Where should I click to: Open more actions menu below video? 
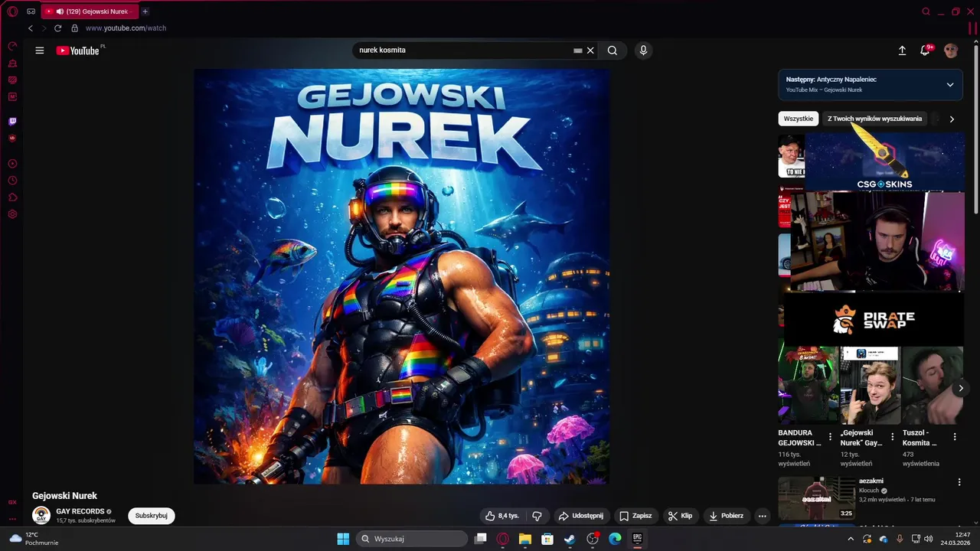pyautogui.click(x=762, y=516)
